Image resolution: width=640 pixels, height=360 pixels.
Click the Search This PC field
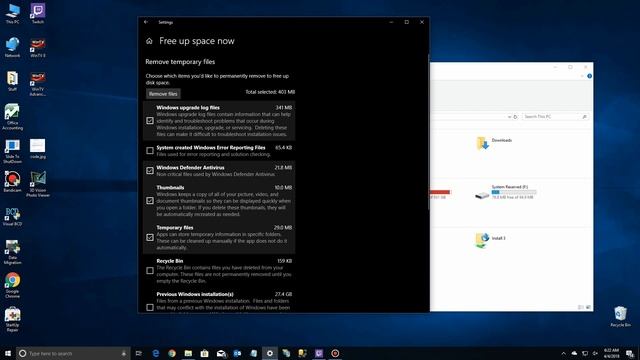point(556,117)
